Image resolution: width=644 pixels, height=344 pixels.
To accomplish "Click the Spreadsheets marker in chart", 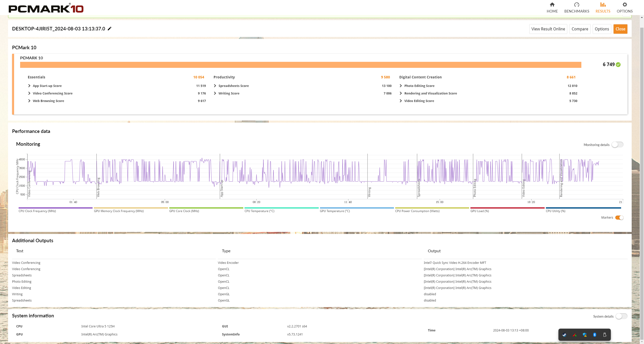I will coord(419,188).
